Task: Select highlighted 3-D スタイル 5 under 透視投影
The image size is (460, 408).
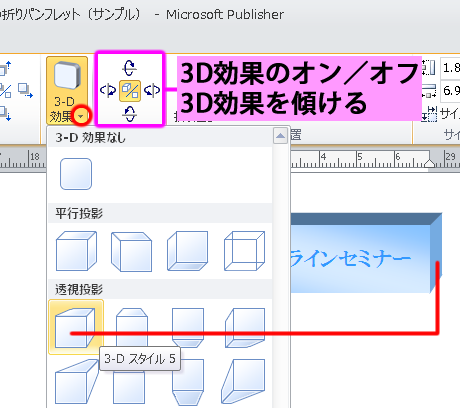Action: tap(76, 327)
